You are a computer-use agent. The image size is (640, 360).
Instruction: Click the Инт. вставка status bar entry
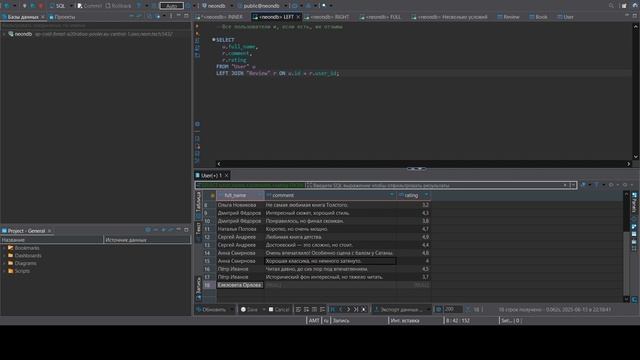[405, 320]
